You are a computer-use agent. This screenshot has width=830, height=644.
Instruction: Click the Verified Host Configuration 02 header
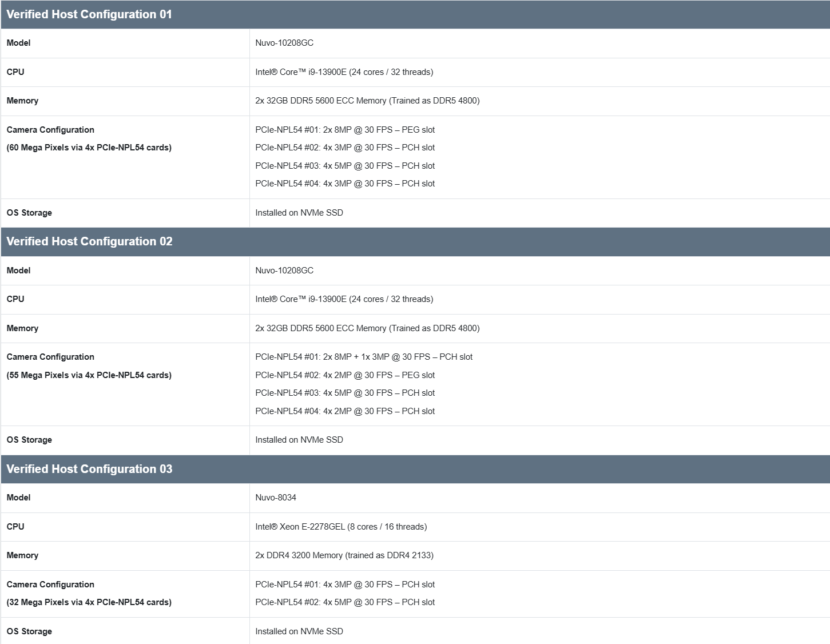pos(89,241)
